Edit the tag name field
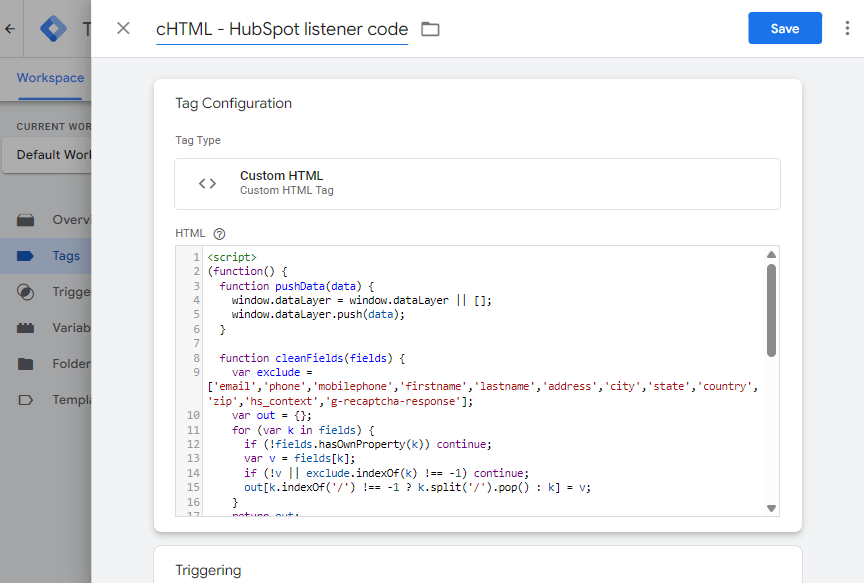Image resolution: width=864 pixels, height=583 pixels. click(281, 29)
